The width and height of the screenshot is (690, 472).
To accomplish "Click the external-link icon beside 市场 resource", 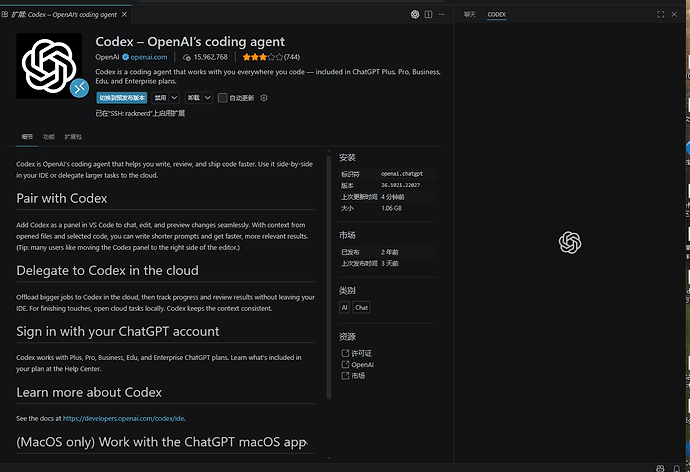I will coord(345,376).
